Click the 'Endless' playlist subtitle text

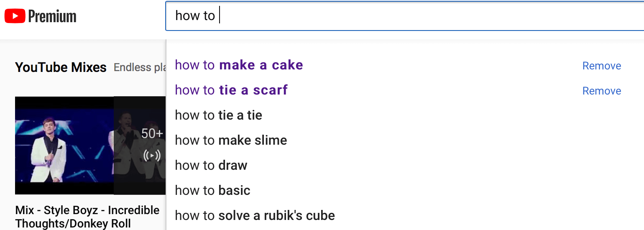(x=133, y=67)
